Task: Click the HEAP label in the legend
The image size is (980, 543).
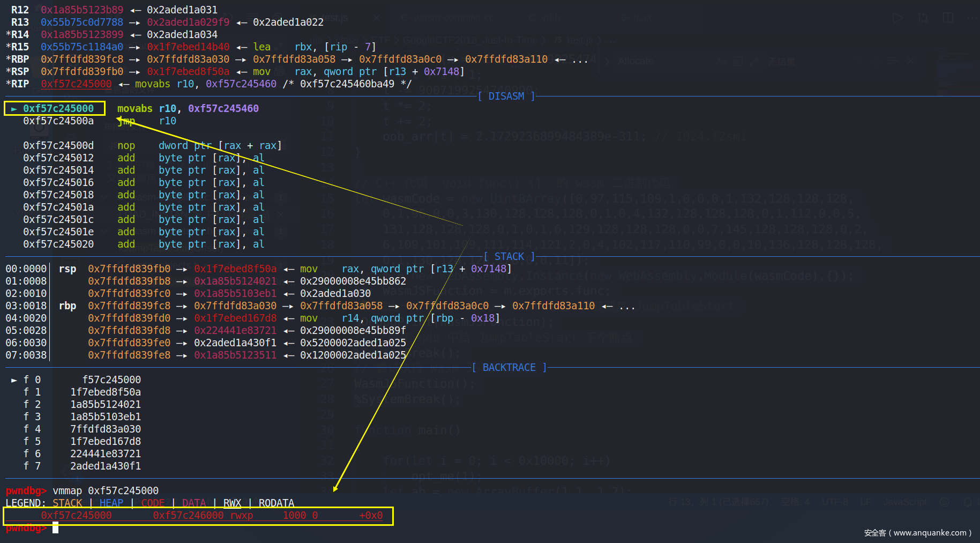Action: click(x=111, y=503)
